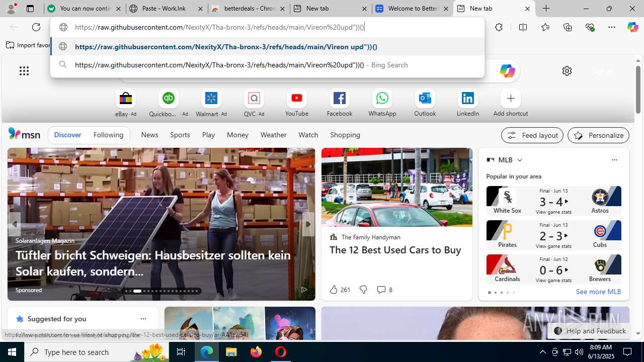This screenshot has height=362, width=644.
Task: Expand the MLB league dropdown
Action: click(519, 160)
